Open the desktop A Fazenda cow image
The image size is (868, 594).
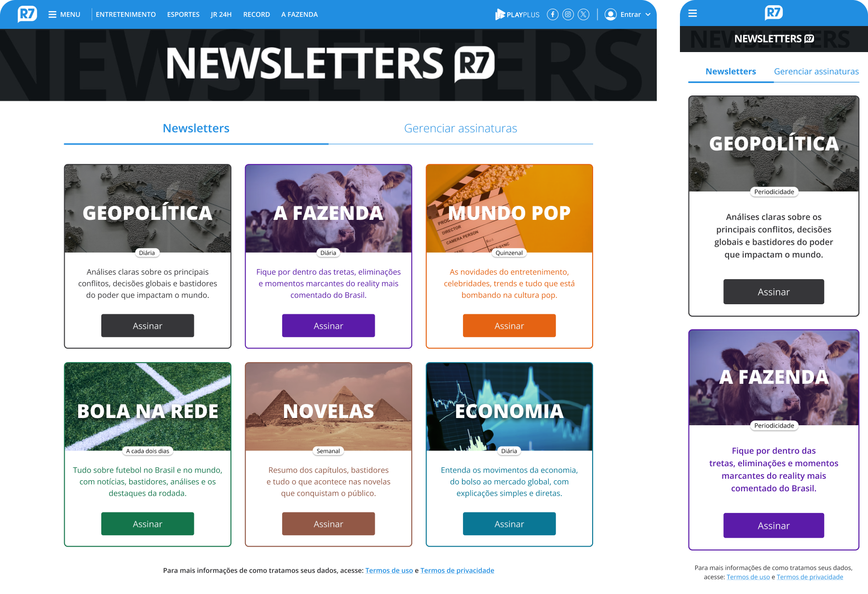pyautogui.click(x=328, y=209)
